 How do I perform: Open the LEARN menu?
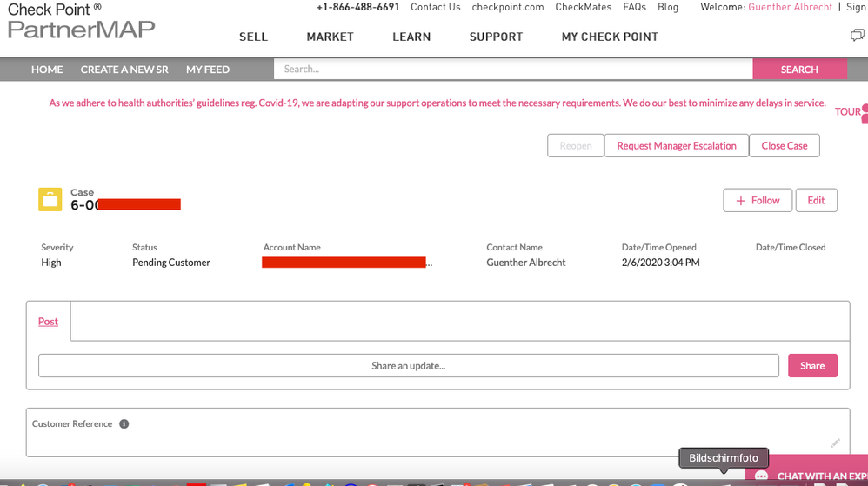[x=411, y=37]
